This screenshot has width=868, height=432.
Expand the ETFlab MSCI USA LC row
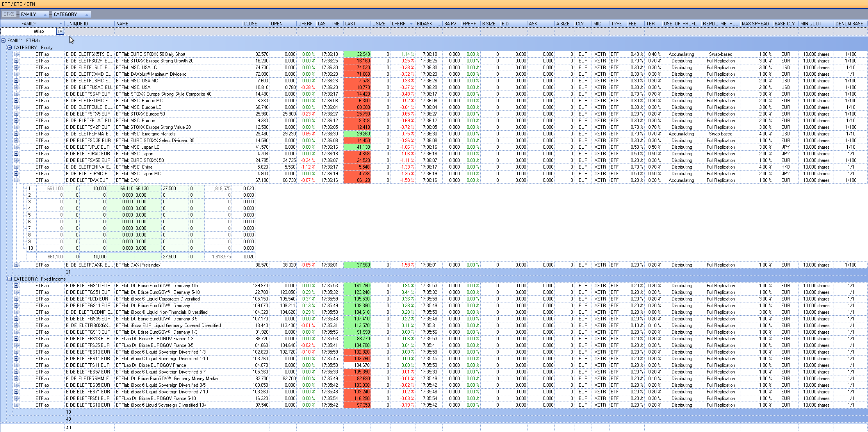pyautogui.click(x=16, y=68)
